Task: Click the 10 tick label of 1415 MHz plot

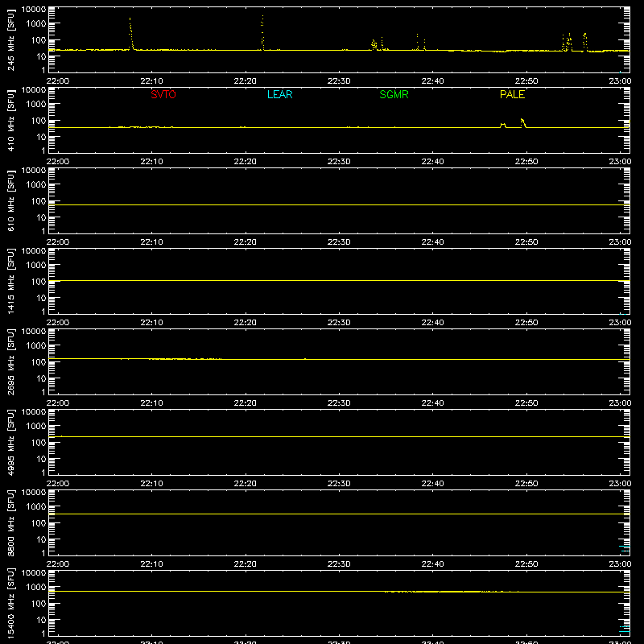Action: point(41,298)
